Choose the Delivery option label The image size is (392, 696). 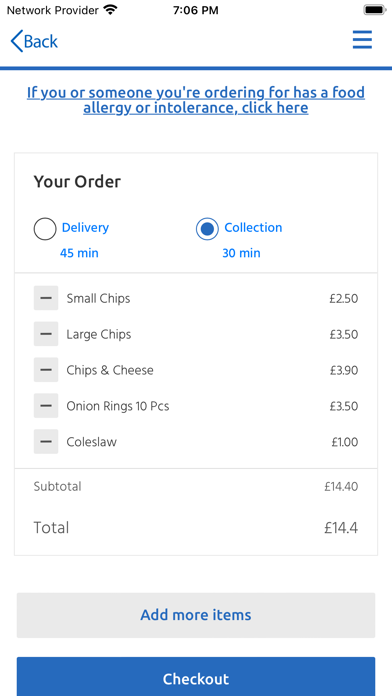[85, 227]
